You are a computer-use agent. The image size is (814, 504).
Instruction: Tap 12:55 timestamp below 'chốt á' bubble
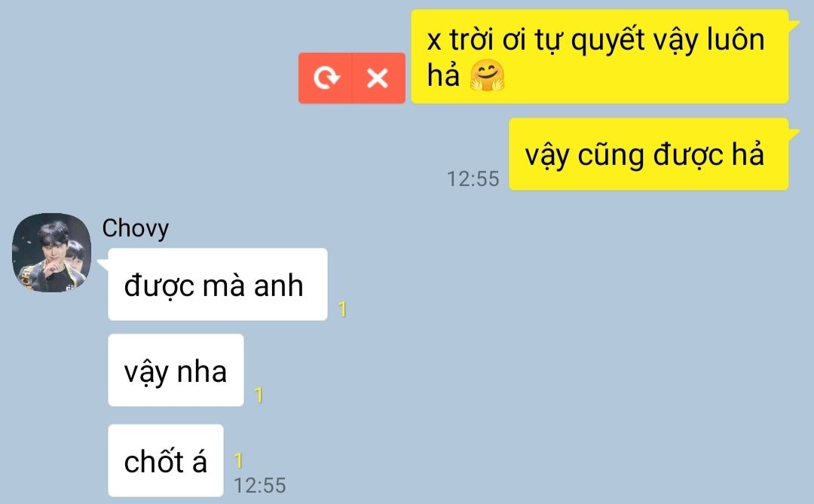[259, 486]
